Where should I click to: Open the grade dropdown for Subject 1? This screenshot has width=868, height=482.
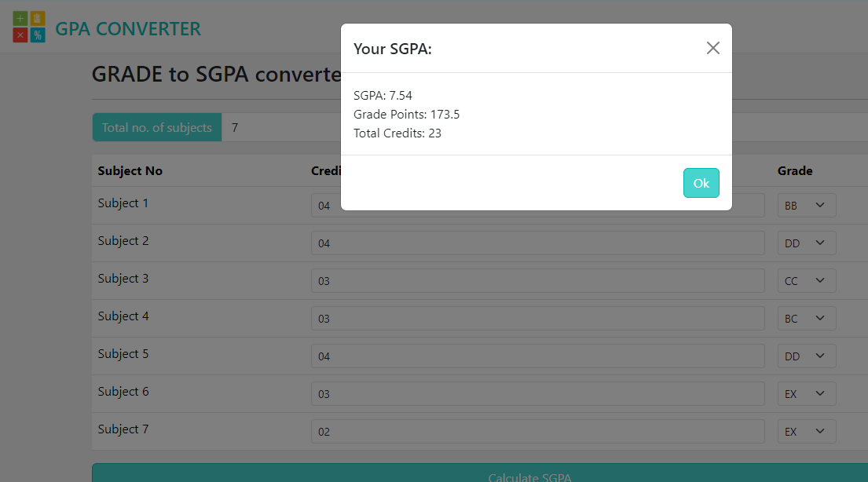click(807, 205)
